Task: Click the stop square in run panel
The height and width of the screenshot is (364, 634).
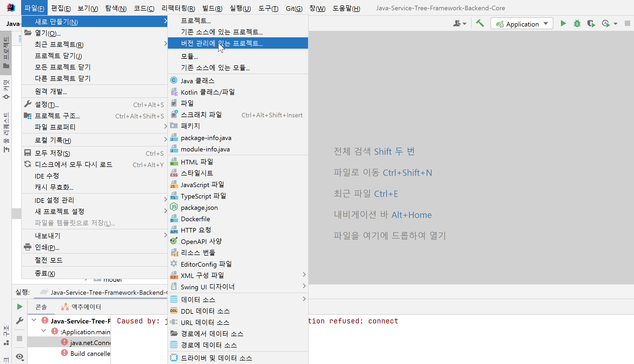Action: (x=19, y=339)
